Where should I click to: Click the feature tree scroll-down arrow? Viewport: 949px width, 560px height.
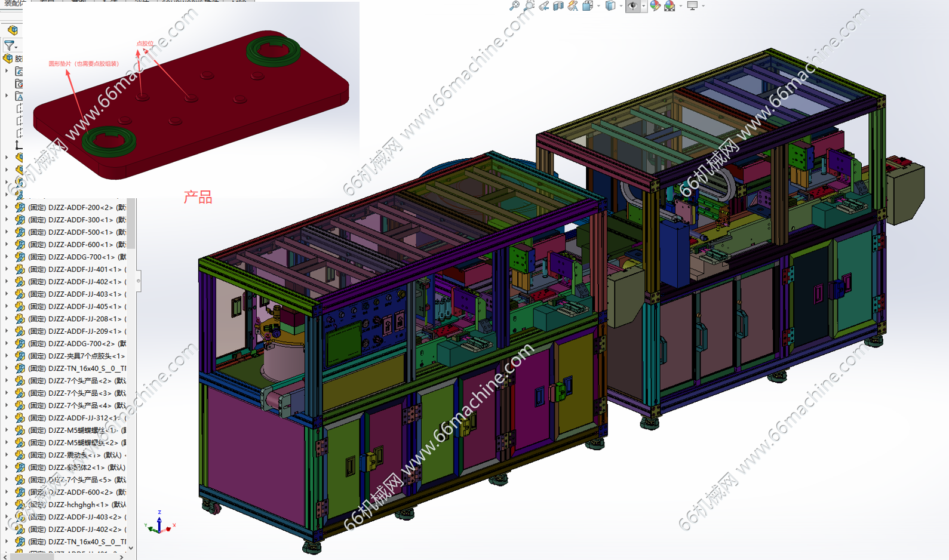pyautogui.click(x=131, y=547)
